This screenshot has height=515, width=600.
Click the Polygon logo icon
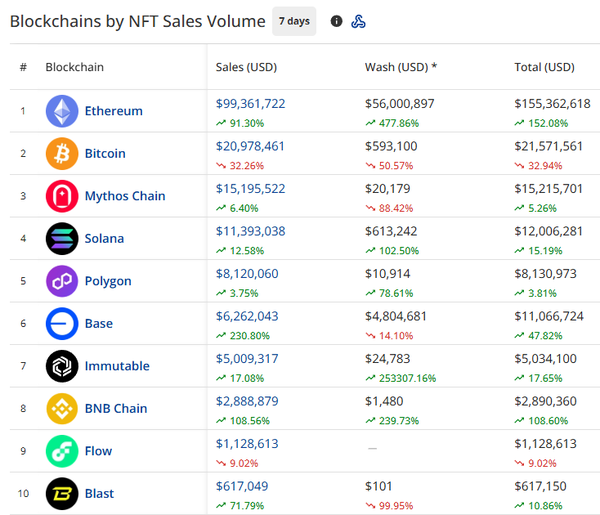[x=62, y=281]
